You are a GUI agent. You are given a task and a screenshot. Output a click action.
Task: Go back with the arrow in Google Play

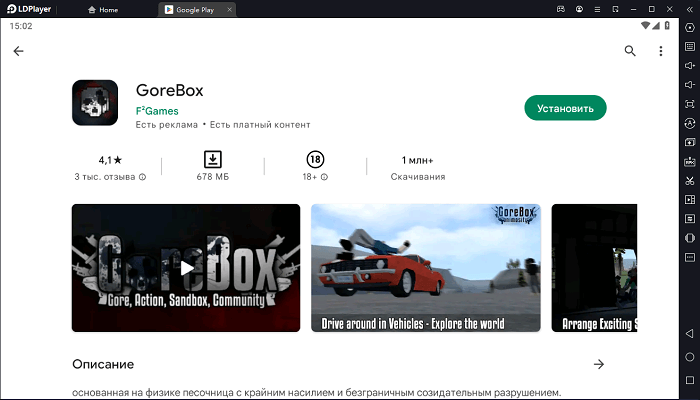[18, 51]
